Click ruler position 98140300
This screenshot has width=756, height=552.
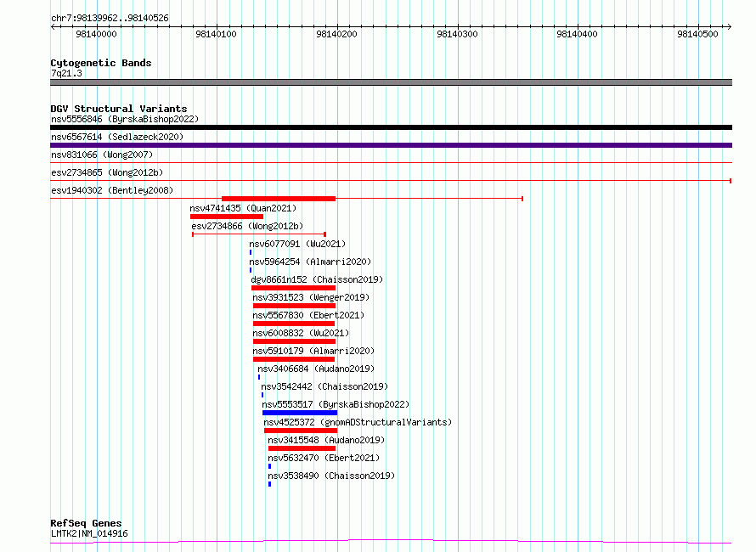click(457, 34)
